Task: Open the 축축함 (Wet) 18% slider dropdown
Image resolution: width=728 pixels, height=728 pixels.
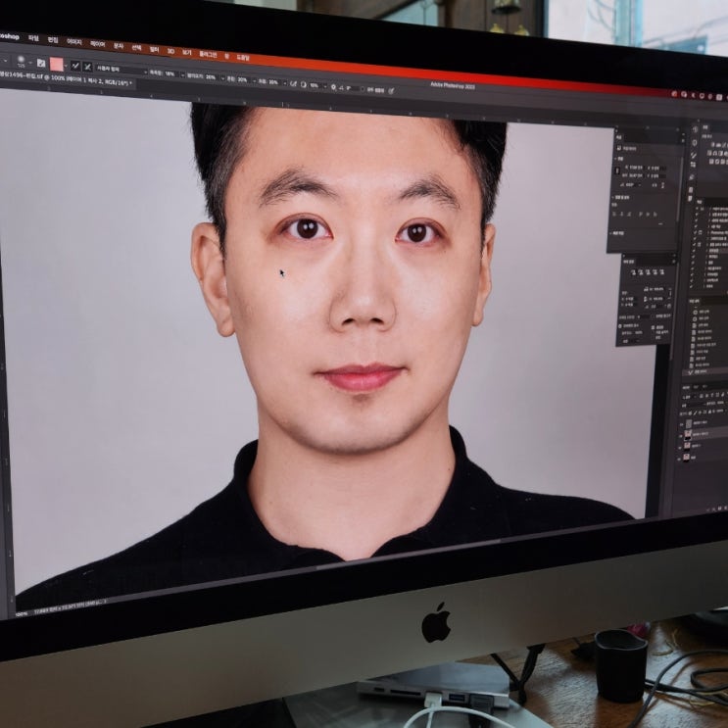Action: pyautogui.click(x=182, y=74)
